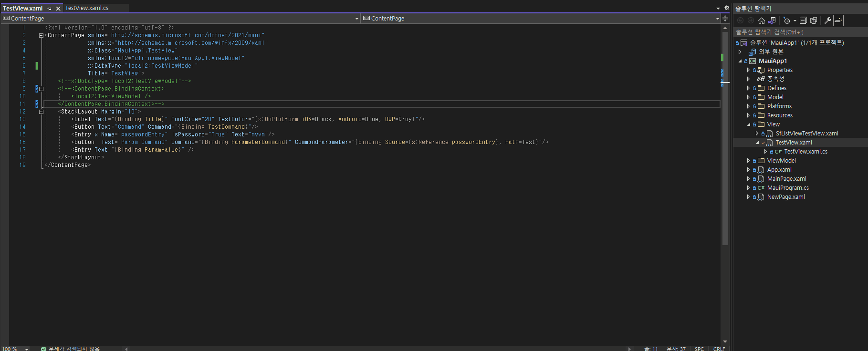The image size is (868, 351).
Task: Select the Model folder
Action: click(x=775, y=97)
